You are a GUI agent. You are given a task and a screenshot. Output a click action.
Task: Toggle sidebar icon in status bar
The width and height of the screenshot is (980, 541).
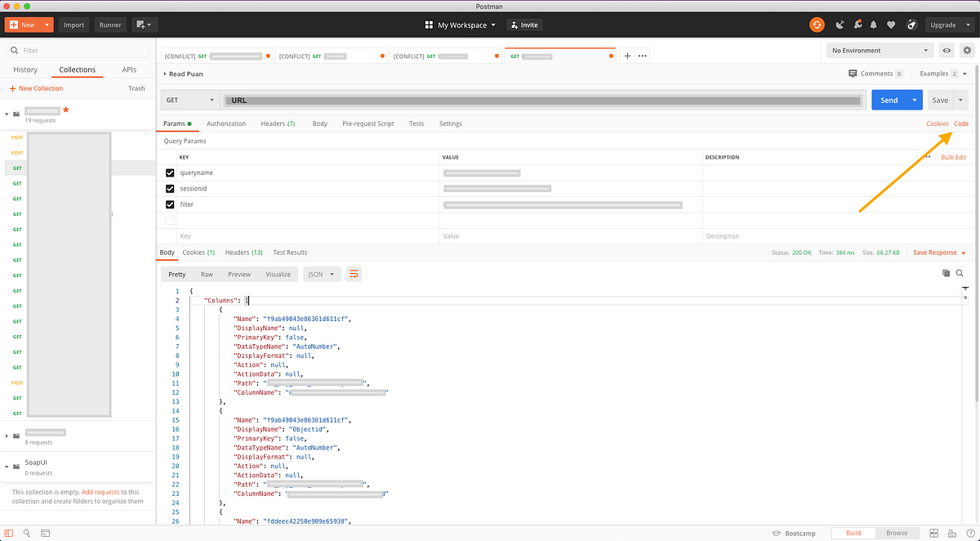click(8, 533)
